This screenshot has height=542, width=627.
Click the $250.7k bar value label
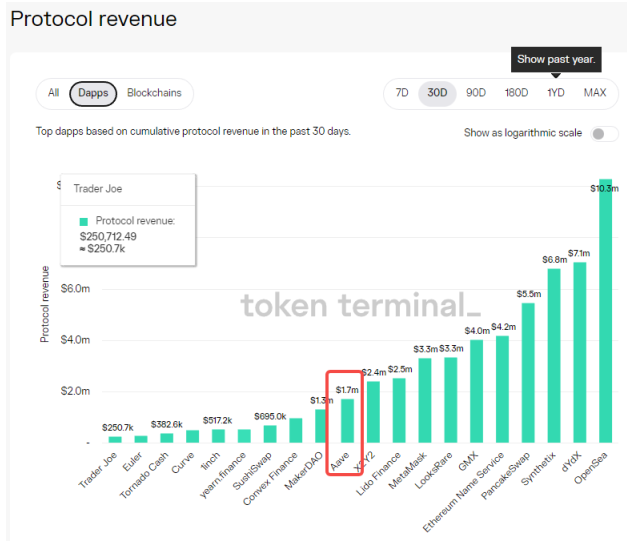click(x=118, y=428)
